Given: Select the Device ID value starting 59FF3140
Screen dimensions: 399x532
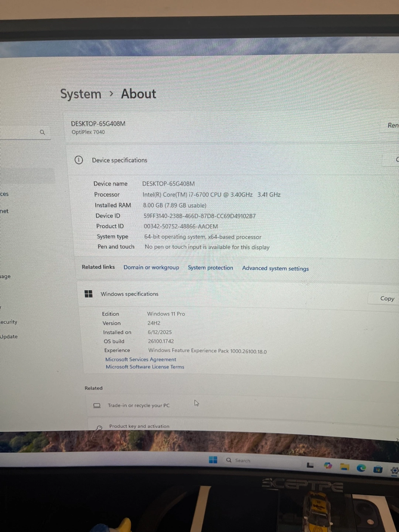Looking at the screenshot, I should 199,216.
